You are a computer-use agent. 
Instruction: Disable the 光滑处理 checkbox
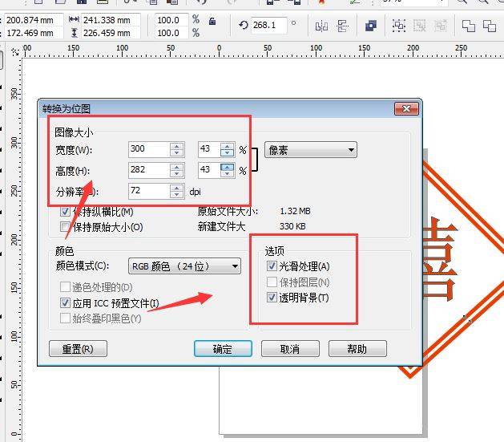point(270,266)
